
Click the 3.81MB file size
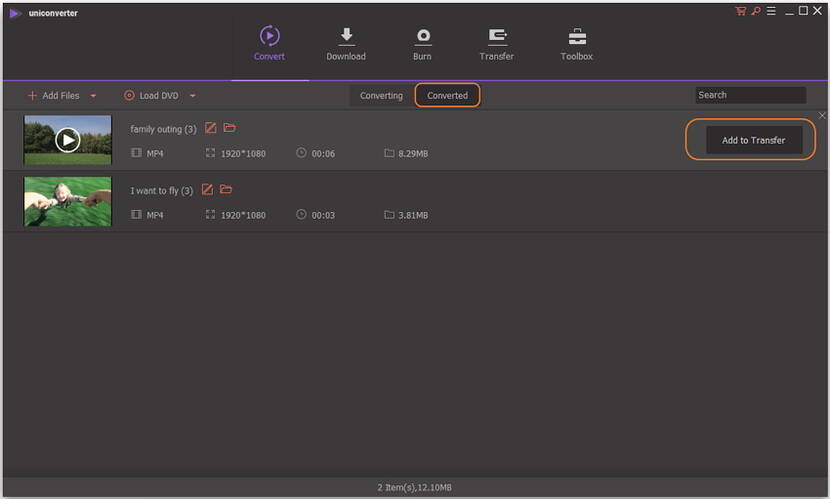[413, 215]
